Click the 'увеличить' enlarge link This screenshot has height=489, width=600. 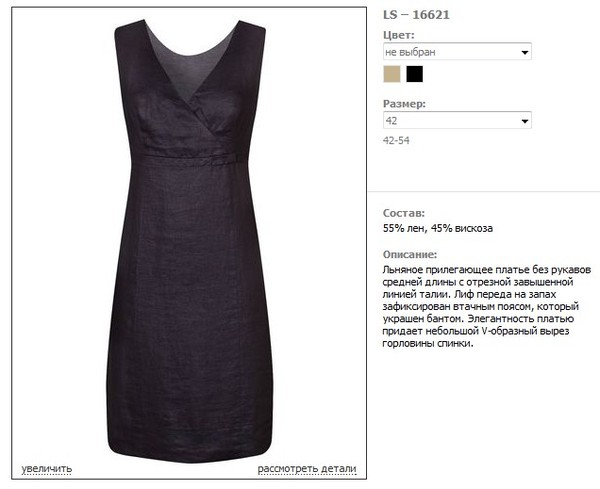coord(47,468)
